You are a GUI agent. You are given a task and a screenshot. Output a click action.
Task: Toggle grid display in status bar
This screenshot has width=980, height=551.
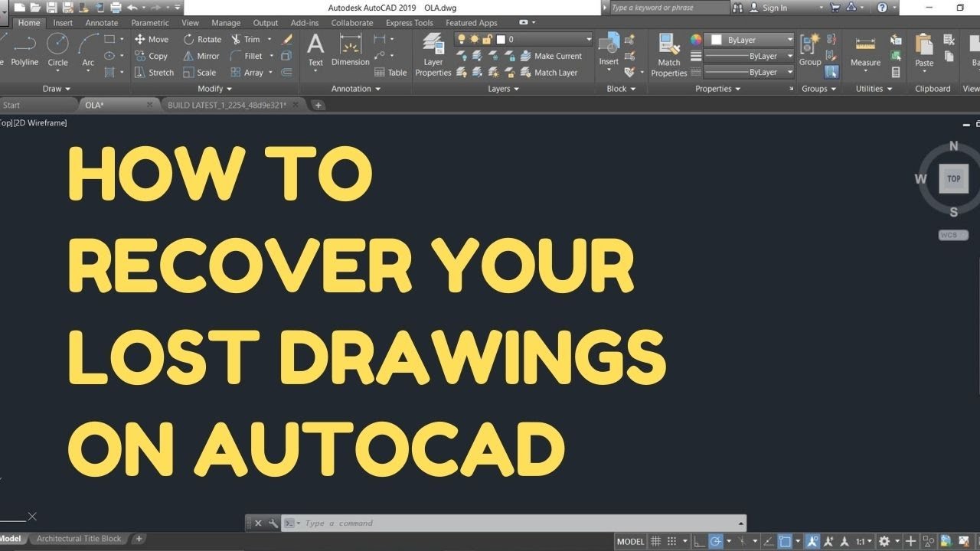point(655,542)
